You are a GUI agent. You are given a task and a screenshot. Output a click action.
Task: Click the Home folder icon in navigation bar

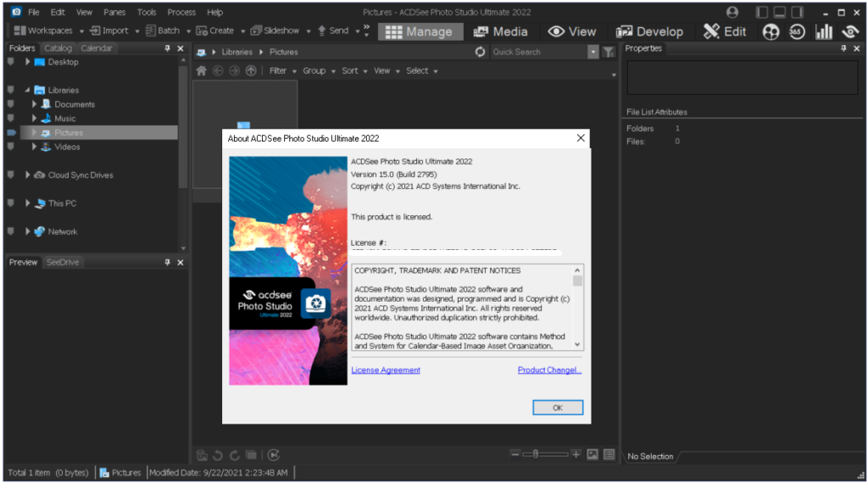click(x=201, y=71)
